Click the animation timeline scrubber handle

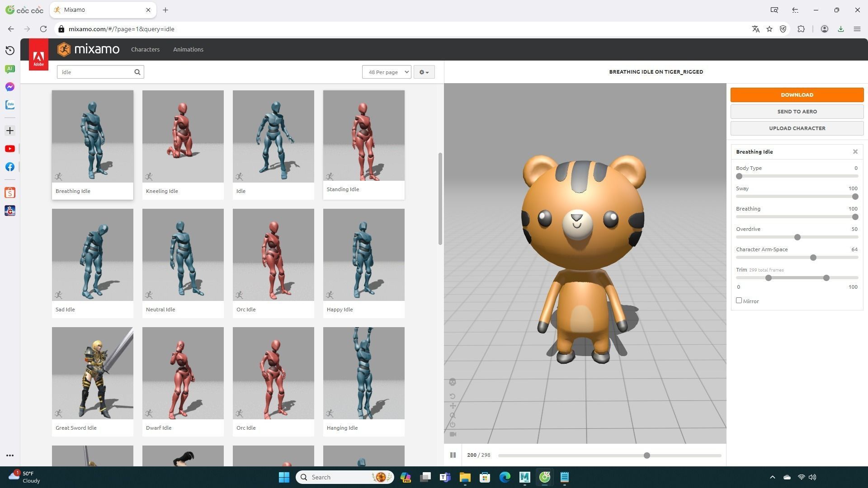click(647, 455)
